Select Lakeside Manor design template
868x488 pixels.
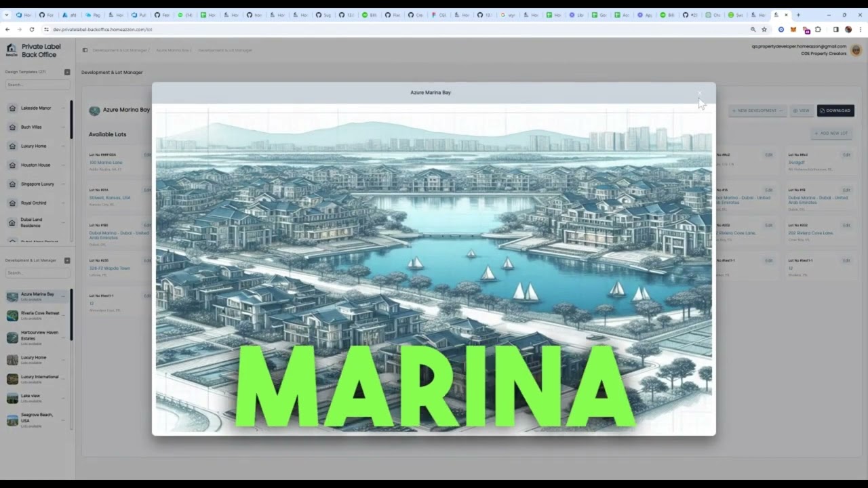36,108
